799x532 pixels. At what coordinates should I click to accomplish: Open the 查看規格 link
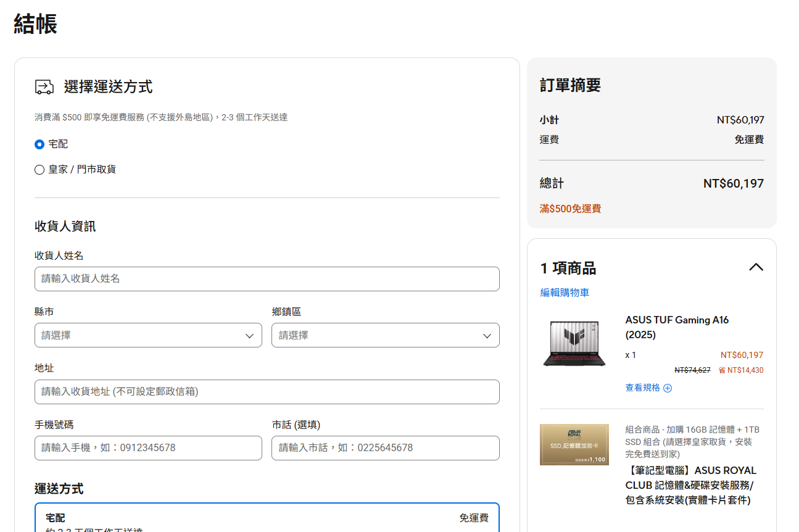pos(643,388)
